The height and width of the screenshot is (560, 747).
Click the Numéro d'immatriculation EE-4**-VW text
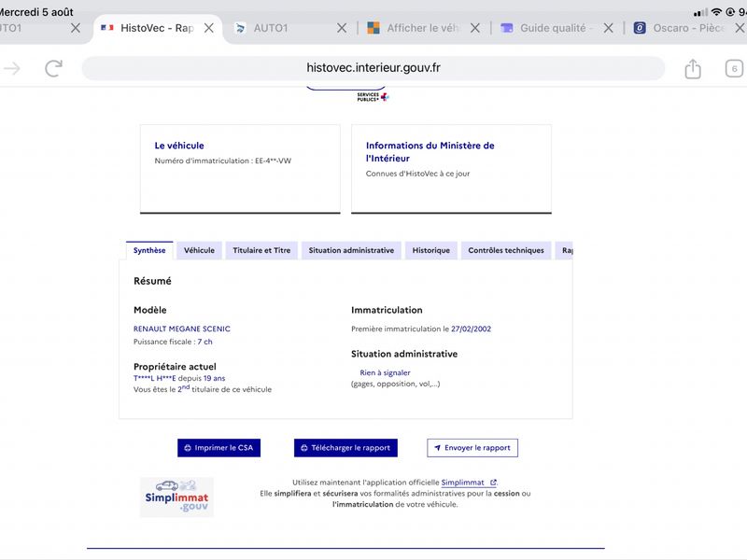click(x=223, y=161)
